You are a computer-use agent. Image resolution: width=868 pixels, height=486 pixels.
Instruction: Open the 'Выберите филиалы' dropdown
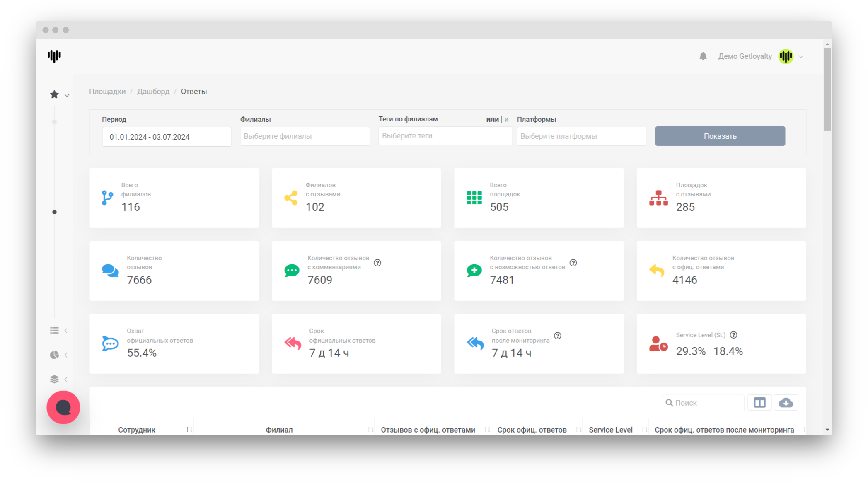[305, 136]
